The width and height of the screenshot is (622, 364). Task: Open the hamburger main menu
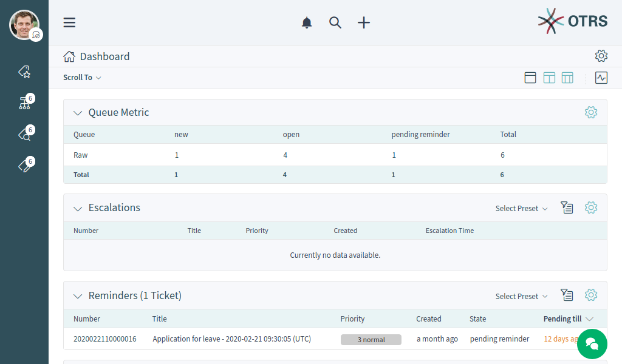click(69, 22)
